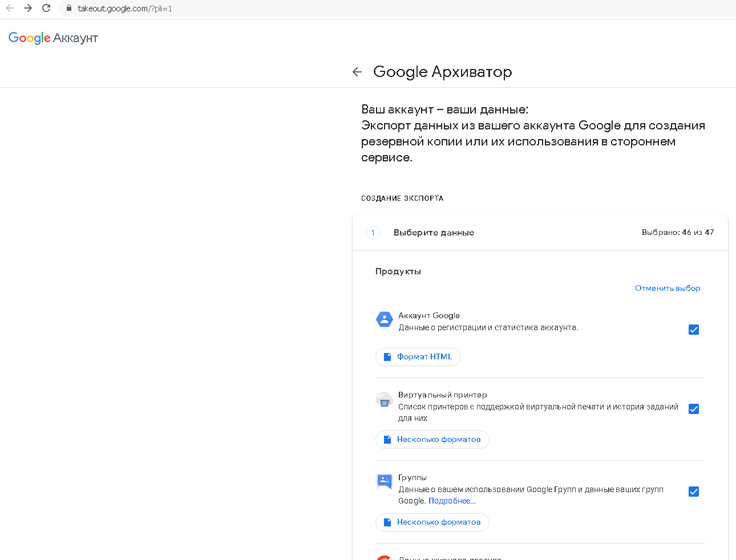Click the Выбрано: 46 из 47 counter
The image size is (736, 560).
(678, 232)
